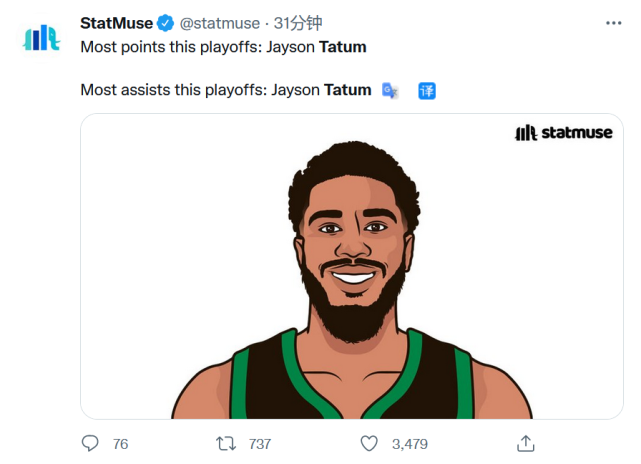Open the StatMuse display name link

point(116,23)
